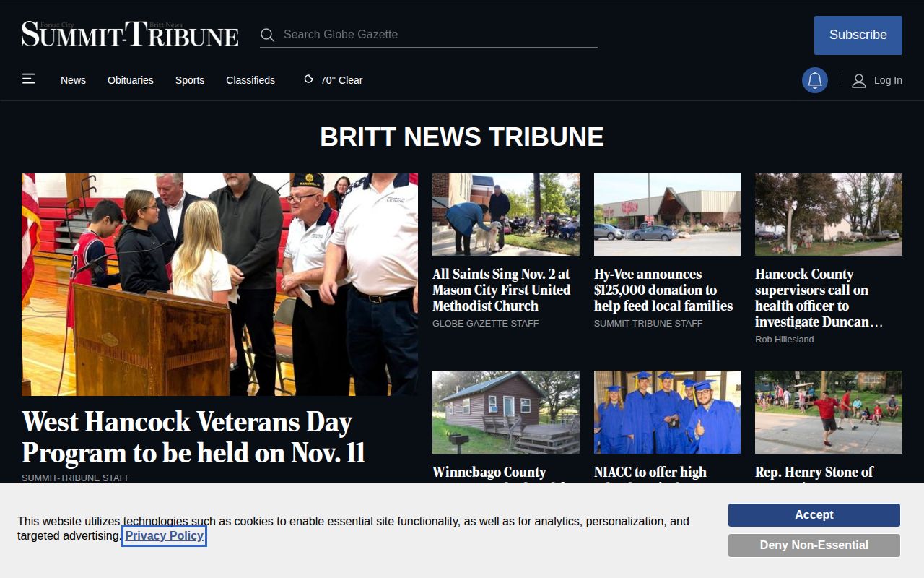This screenshot has height=578, width=924.
Task: Open the All Saints Sing article headline
Action: point(502,290)
